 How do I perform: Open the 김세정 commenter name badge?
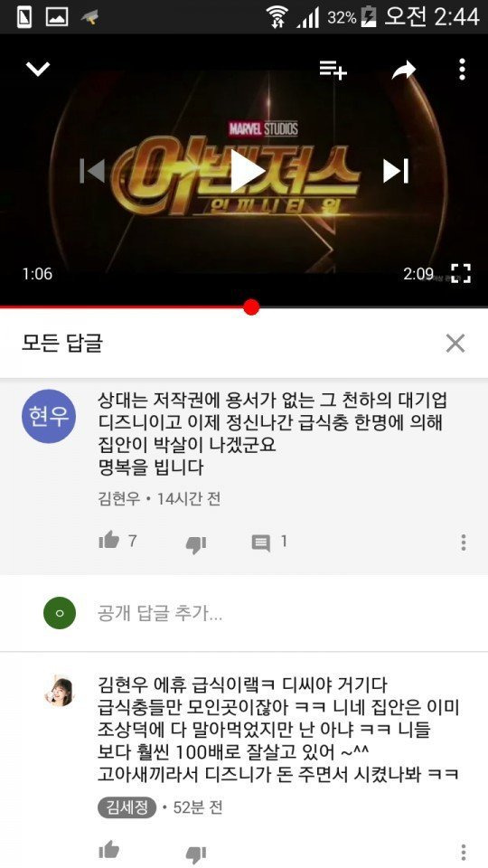127,807
